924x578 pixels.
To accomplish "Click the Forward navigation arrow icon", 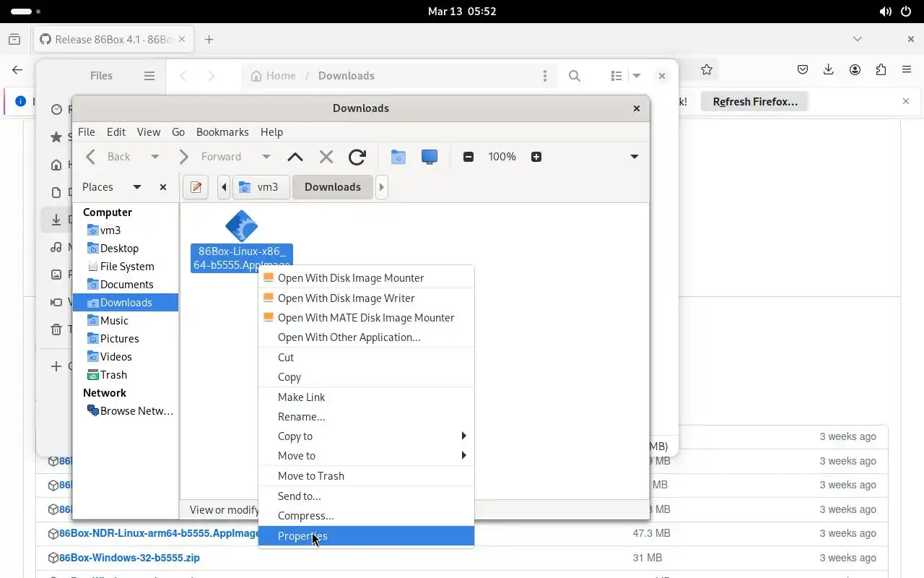I will point(183,157).
